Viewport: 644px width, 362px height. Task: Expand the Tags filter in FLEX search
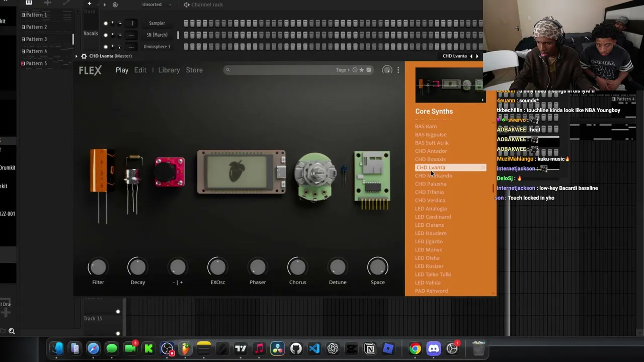click(x=342, y=70)
